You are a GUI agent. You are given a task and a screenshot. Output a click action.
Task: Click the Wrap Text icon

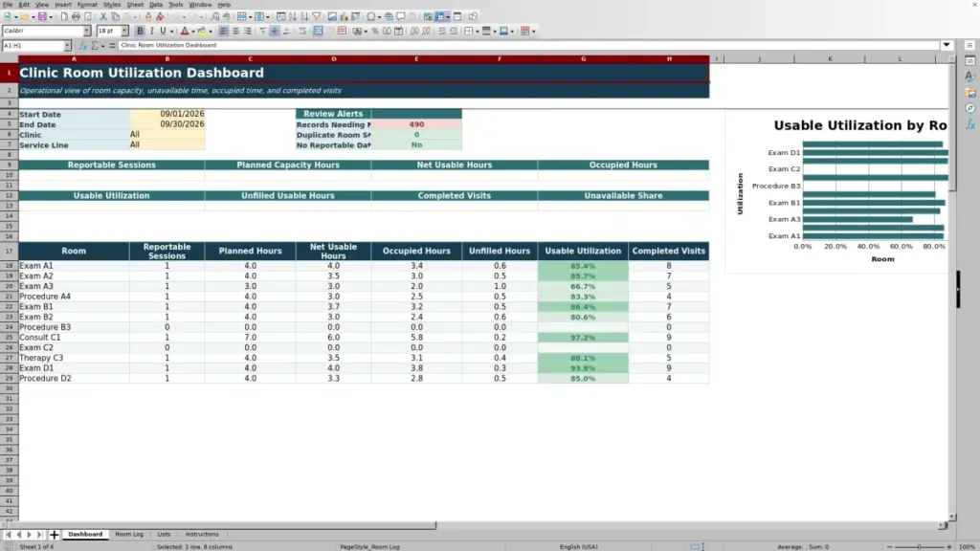point(302,32)
